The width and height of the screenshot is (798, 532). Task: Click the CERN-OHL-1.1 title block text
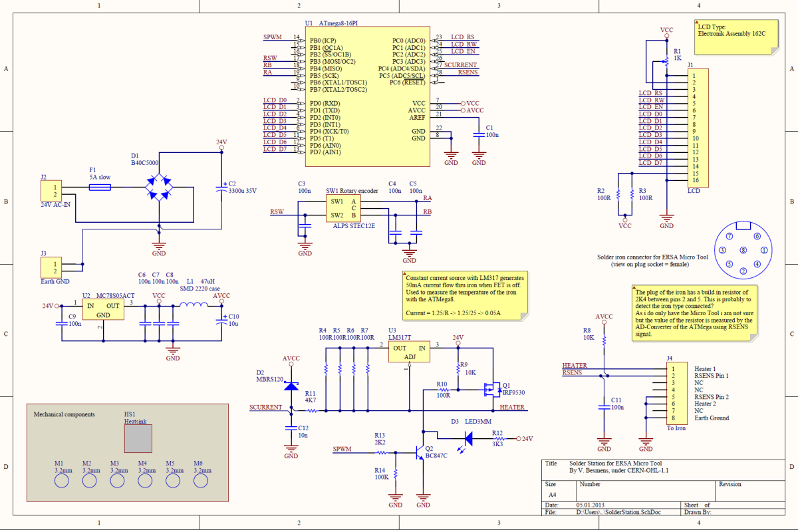pyautogui.click(x=618, y=469)
